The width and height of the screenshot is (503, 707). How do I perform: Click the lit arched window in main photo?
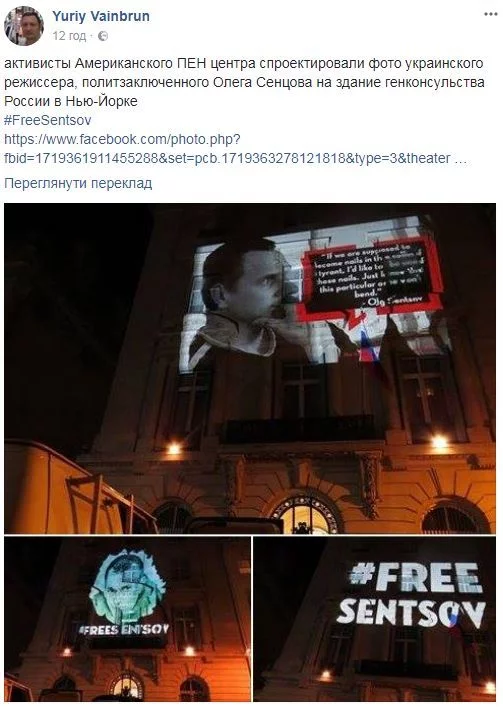click(306, 516)
